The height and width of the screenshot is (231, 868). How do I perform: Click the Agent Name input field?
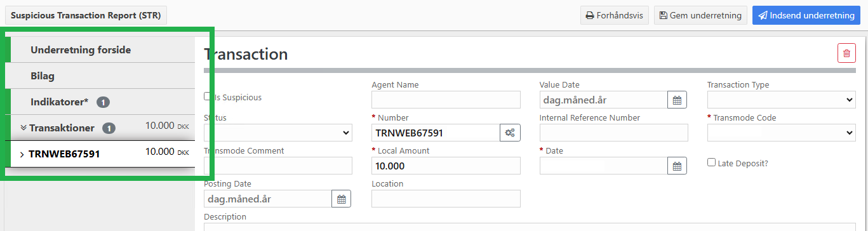[446, 100]
